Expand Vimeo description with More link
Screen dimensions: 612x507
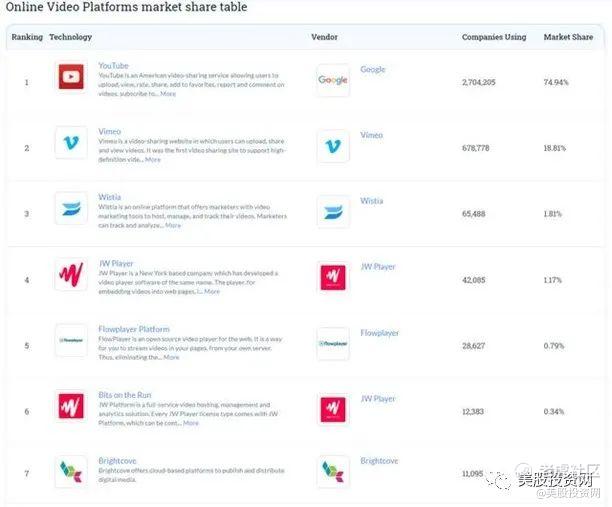pyautogui.click(x=152, y=160)
